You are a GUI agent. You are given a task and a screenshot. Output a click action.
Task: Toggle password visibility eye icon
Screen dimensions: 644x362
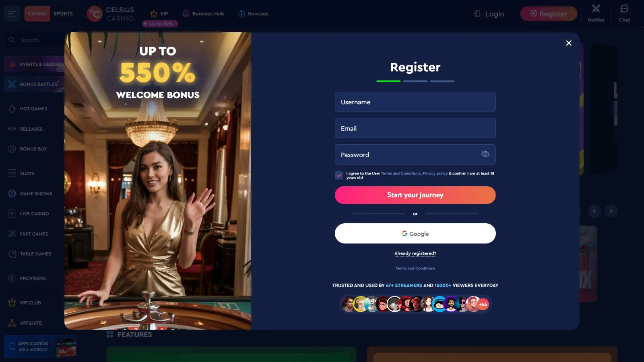click(x=485, y=154)
